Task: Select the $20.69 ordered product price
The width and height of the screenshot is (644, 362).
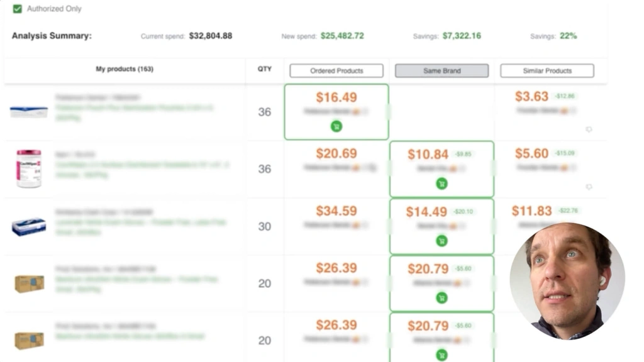Action: 336,153
